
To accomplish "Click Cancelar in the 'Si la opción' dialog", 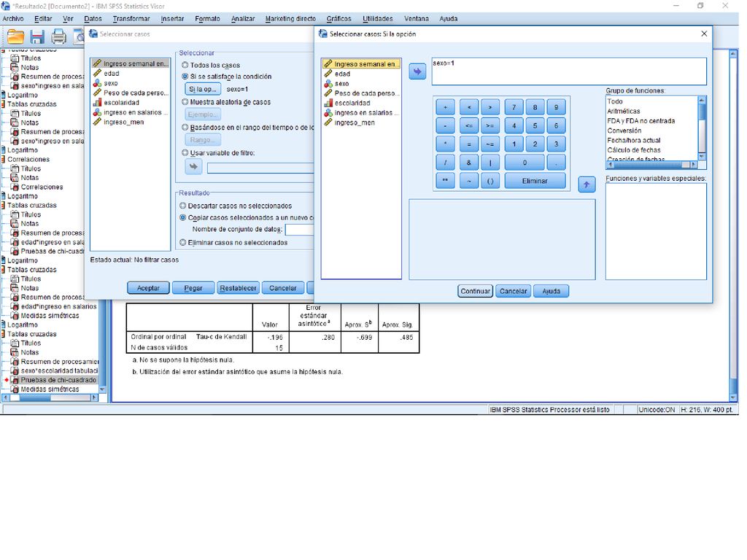I will coord(513,291).
